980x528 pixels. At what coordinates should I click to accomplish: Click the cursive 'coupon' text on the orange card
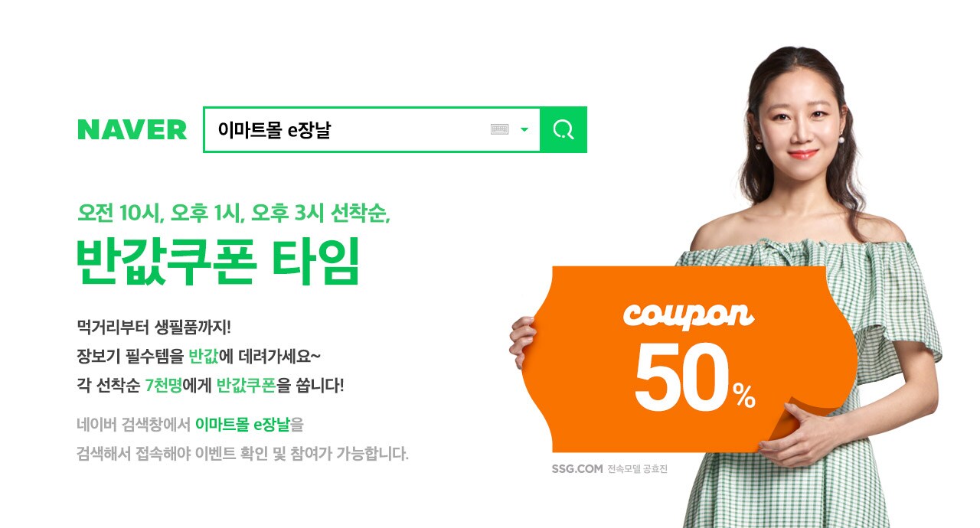point(689,312)
